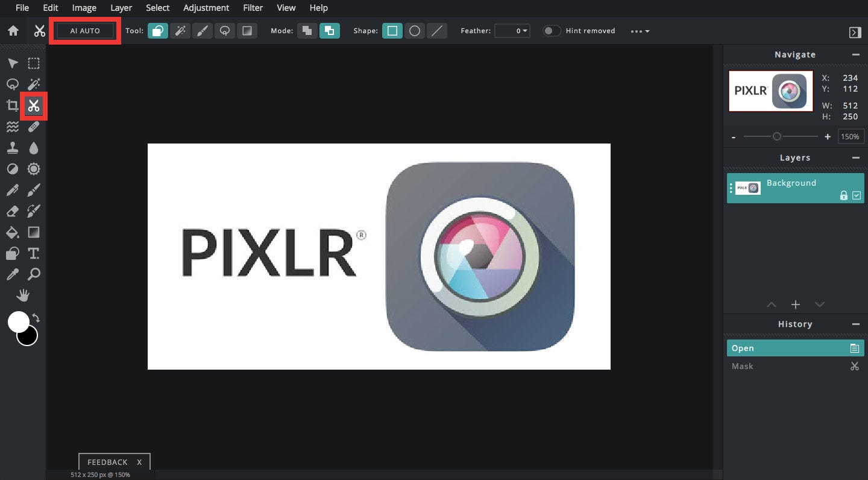Zoom in with the Navigate plus button
The height and width of the screenshot is (480, 868).
pos(828,137)
